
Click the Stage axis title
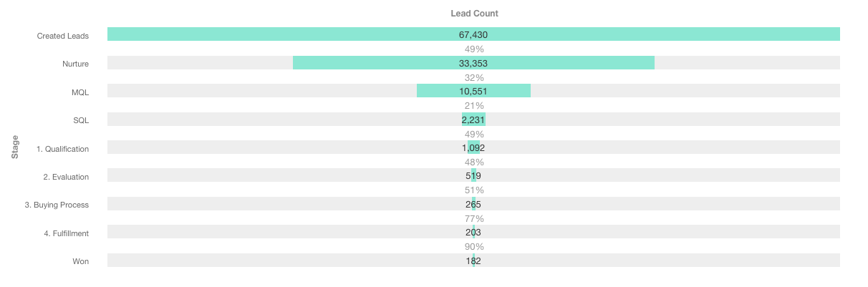pos(15,147)
